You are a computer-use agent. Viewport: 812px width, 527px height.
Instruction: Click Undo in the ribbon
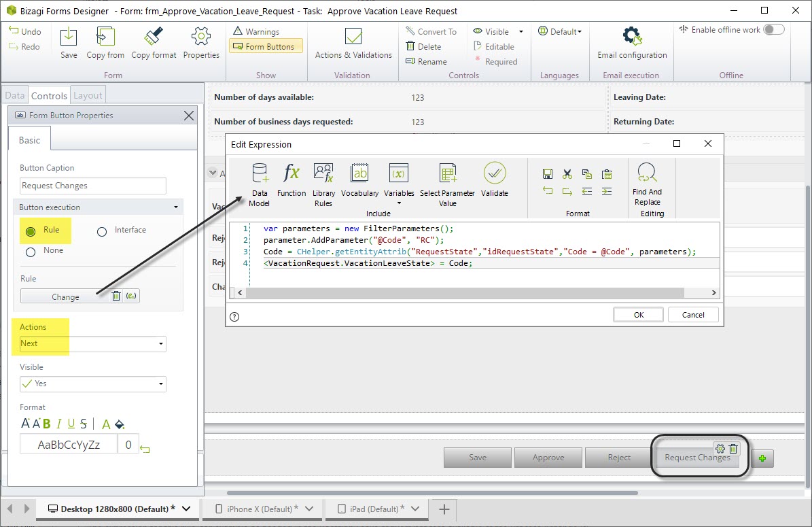click(x=25, y=31)
